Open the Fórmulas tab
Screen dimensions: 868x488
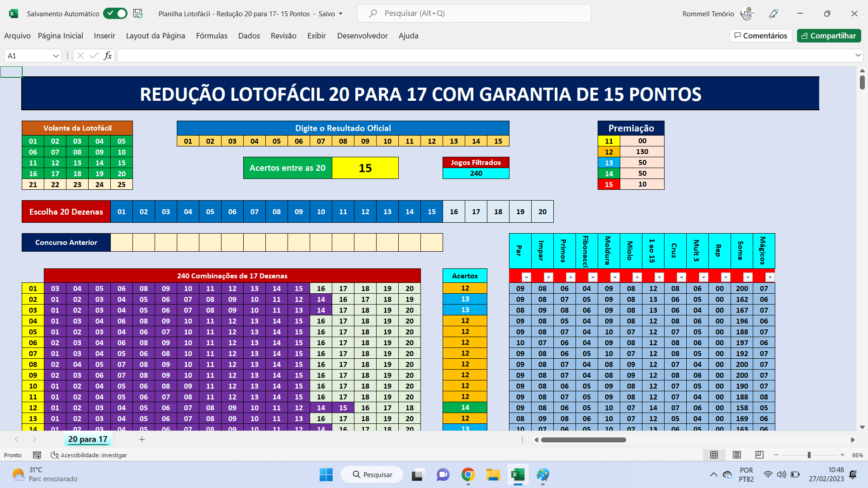coord(212,36)
